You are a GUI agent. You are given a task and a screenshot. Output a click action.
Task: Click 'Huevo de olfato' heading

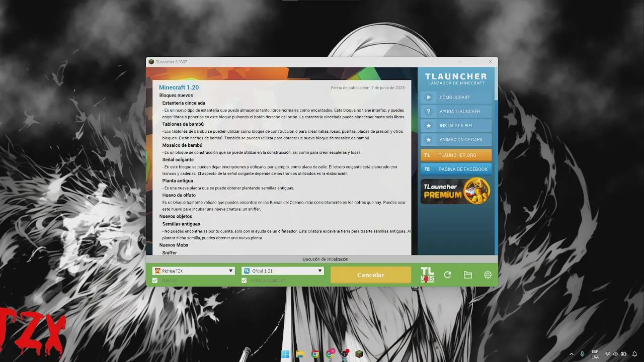click(179, 195)
